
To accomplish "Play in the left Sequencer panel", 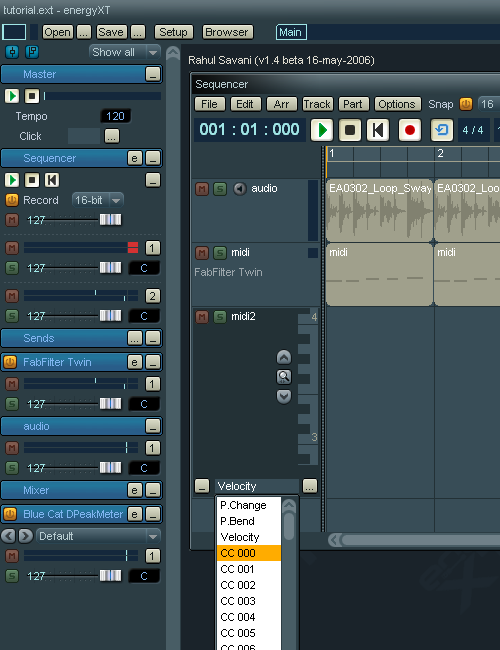I will pos(12,180).
